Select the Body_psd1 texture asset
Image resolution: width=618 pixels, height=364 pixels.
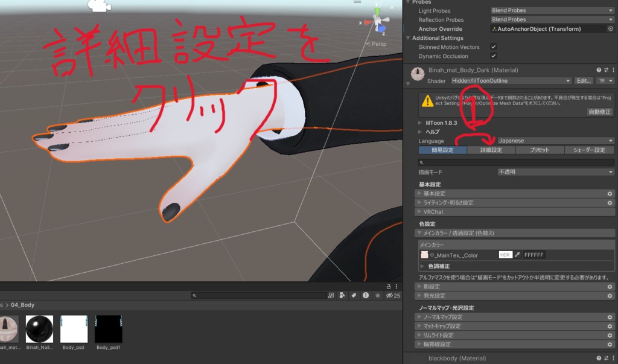click(x=109, y=333)
